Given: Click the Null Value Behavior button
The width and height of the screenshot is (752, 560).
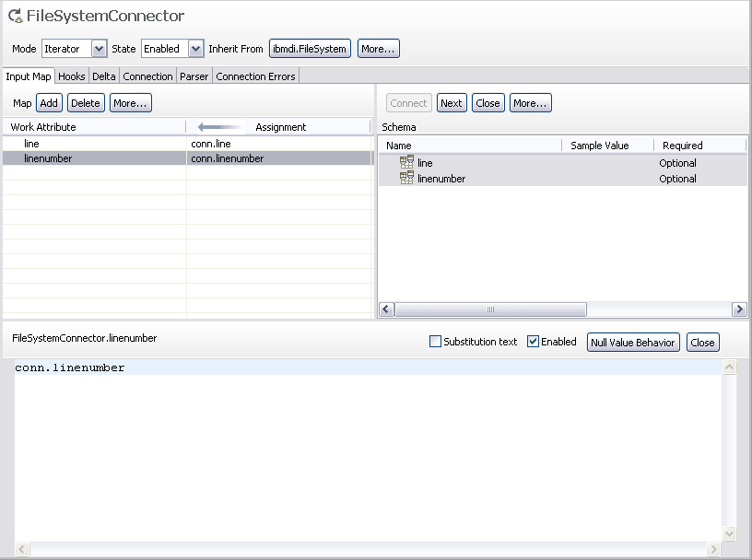Looking at the screenshot, I should point(633,343).
